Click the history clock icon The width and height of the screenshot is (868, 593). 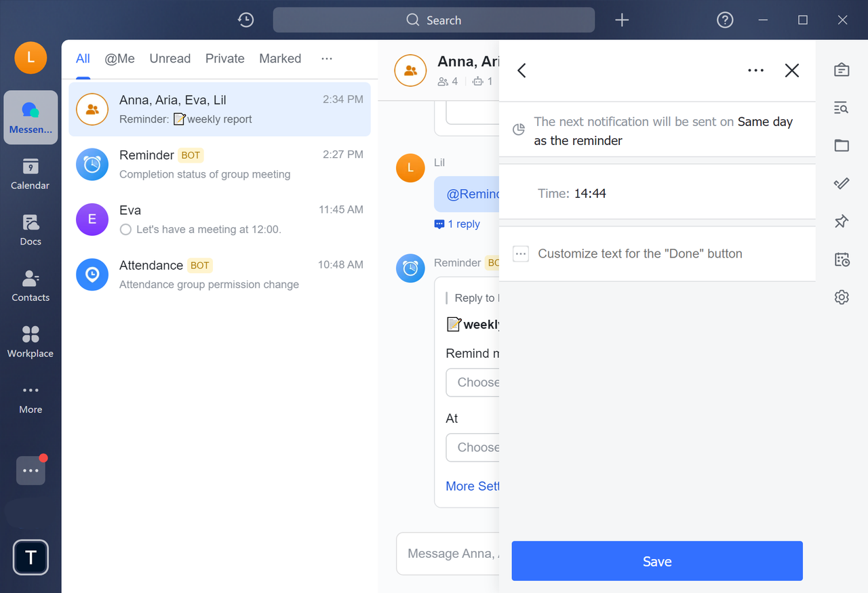(x=245, y=20)
